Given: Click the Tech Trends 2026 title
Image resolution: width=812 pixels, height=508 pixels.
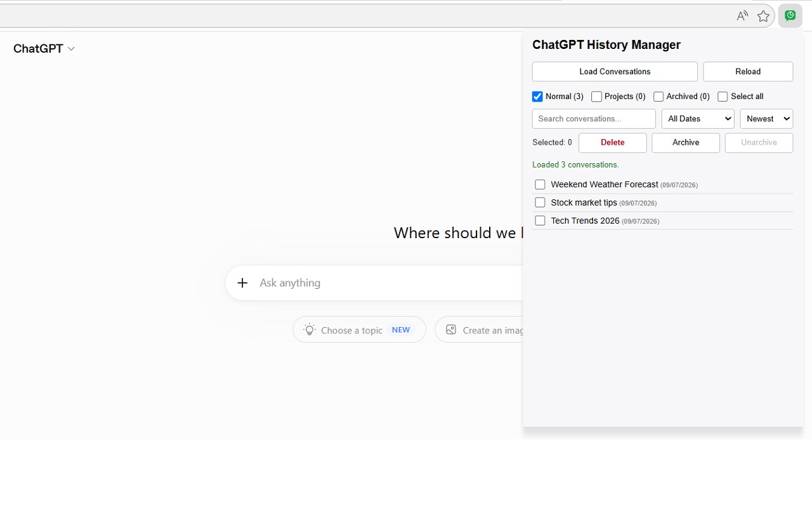Looking at the screenshot, I should pyautogui.click(x=585, y=220).
